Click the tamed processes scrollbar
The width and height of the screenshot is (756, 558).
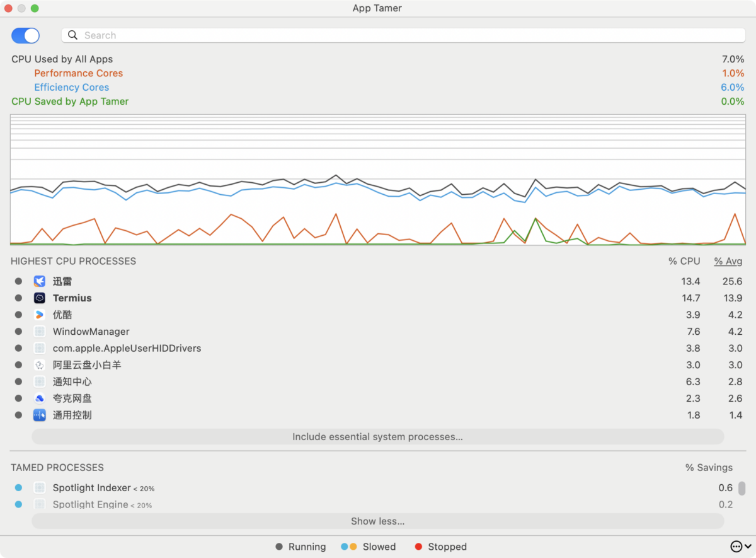[742, 489]
